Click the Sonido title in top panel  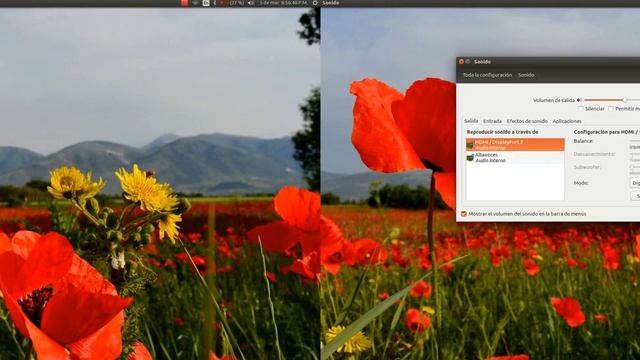[x=331, y=3]
